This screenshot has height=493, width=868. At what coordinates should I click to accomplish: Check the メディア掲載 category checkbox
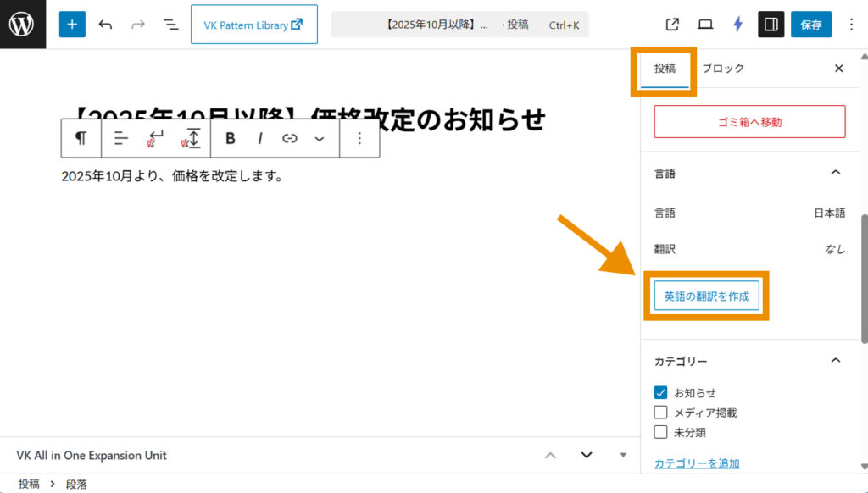click(661, 413)
